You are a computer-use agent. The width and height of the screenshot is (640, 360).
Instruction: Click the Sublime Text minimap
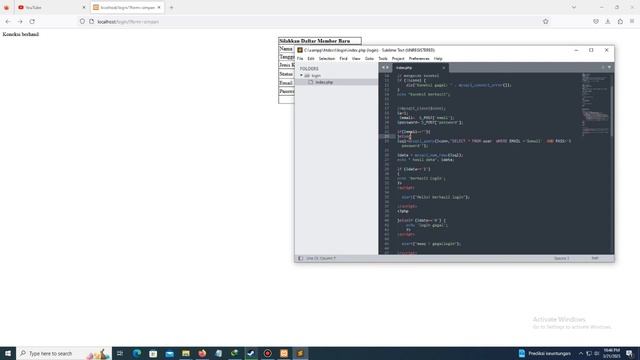596,106
